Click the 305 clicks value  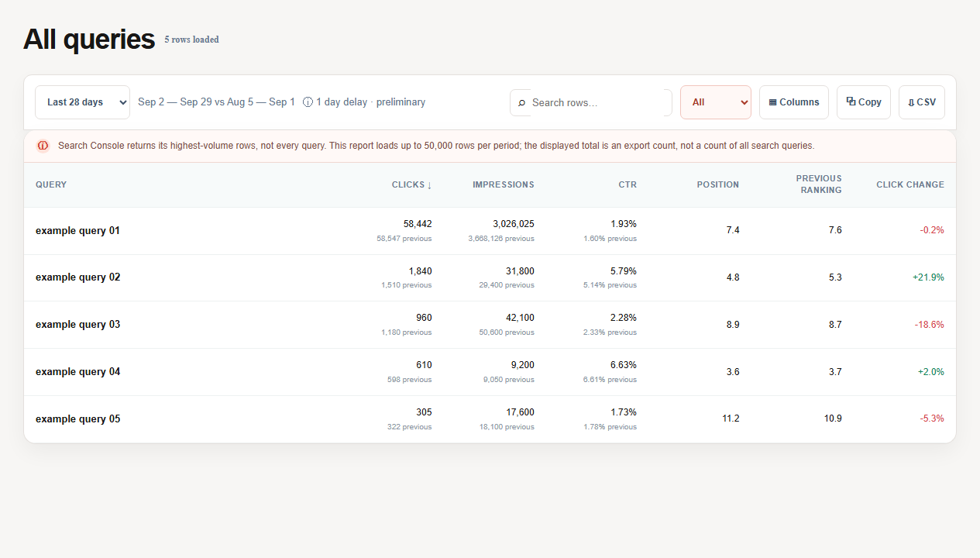pos(424,412)
